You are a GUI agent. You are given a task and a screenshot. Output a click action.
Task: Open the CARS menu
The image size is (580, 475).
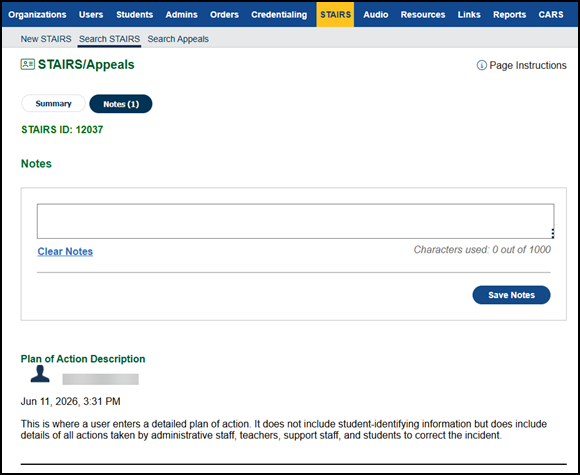click(551, 15)
